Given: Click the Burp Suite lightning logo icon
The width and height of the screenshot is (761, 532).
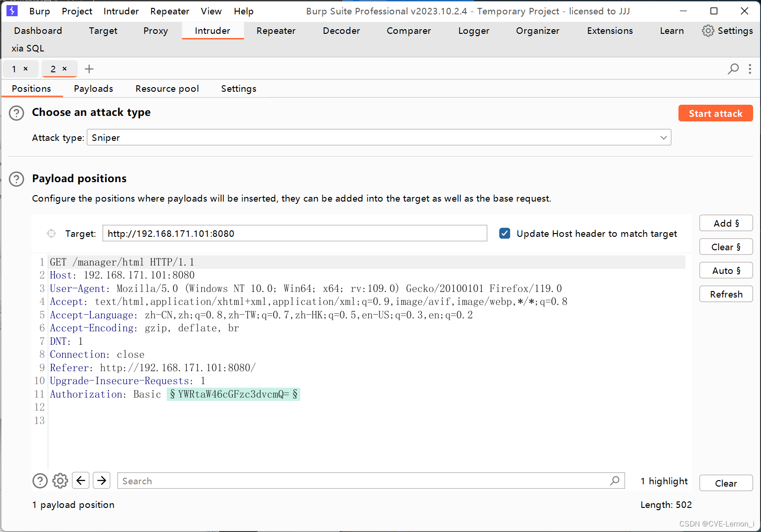Looking at the screenshot, I should coord(12,11).
